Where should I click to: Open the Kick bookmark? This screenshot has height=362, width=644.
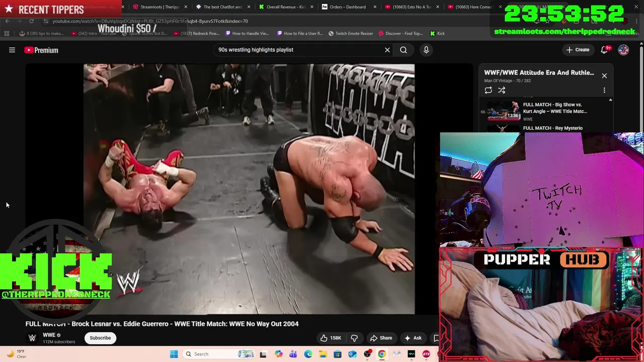click(437, 34)
